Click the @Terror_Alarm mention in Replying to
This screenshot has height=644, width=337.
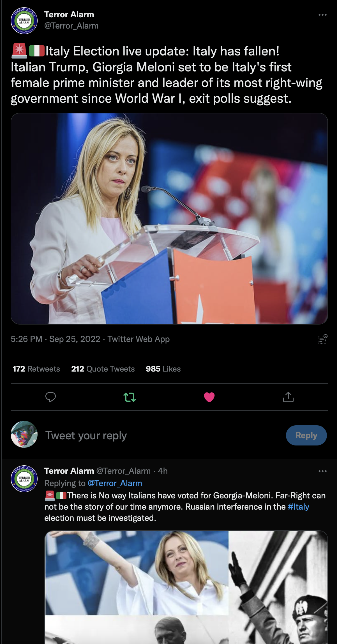click(115, 483)
